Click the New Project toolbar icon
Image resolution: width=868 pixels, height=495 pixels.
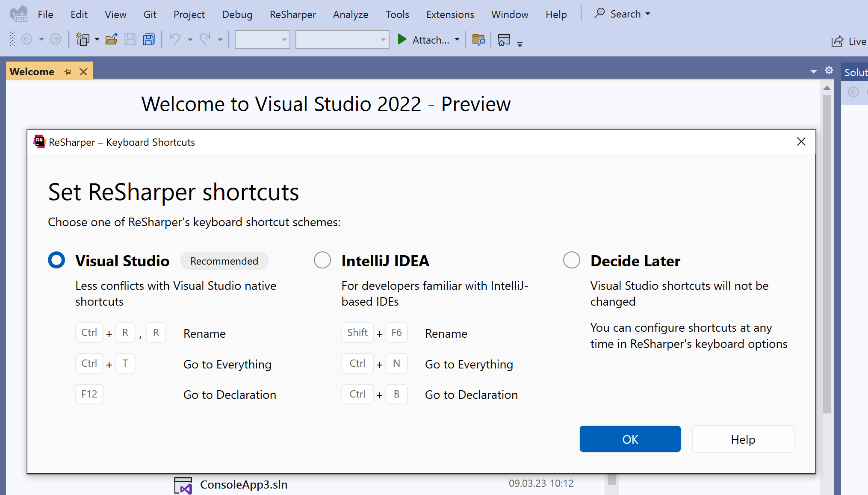pyautogui.click(x=82, y=40)
